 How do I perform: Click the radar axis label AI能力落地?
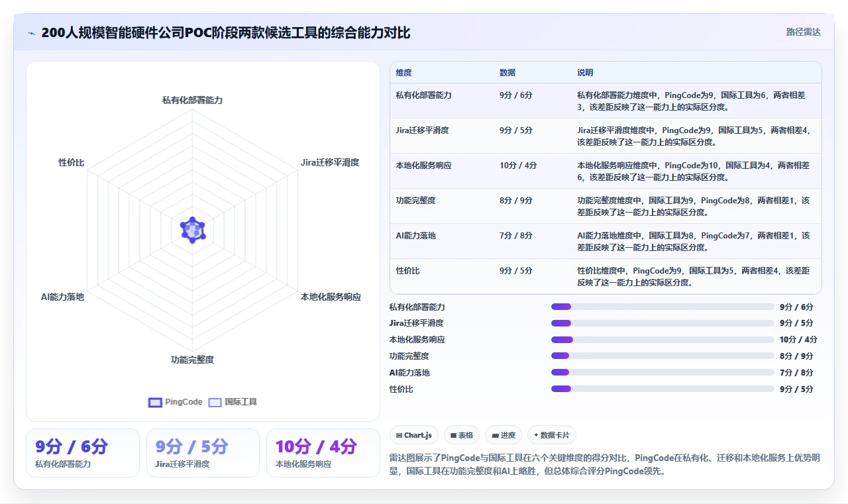coord(62,297)
